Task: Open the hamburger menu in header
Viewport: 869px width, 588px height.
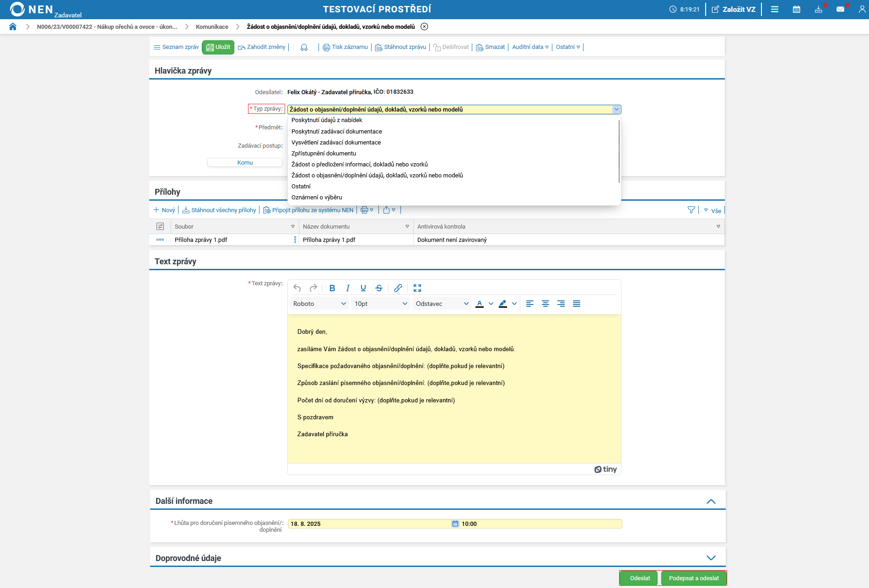Action: [x=775, y=9]
